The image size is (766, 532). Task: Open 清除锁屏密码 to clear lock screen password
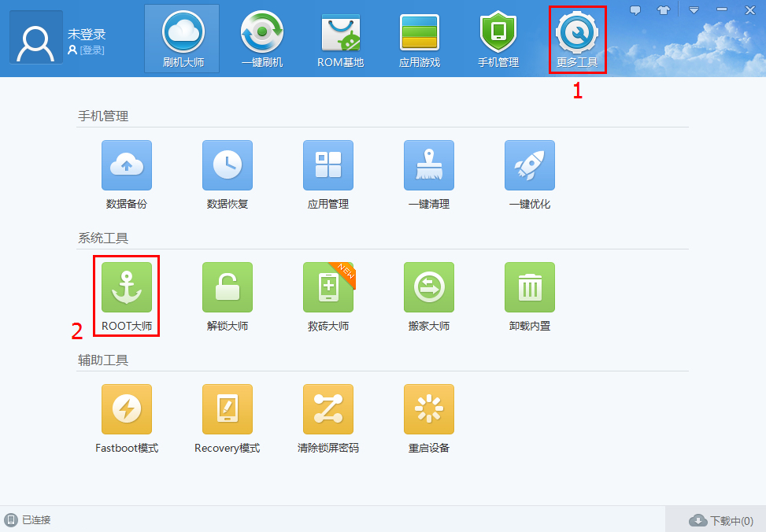pos(327,408)
